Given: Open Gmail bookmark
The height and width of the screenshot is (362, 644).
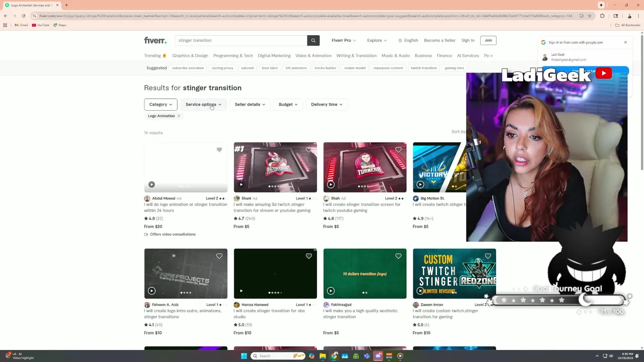Looking at the screenshot, I should click(21, 25).
